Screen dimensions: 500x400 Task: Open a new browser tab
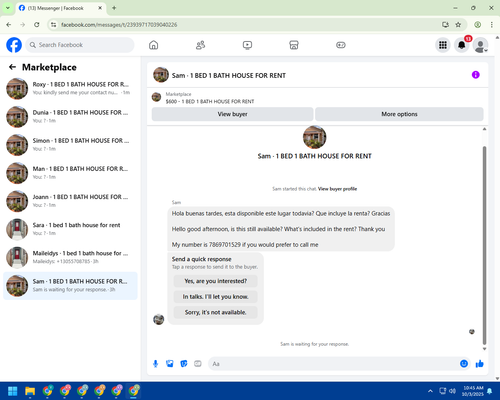click(x=114, y=8)
